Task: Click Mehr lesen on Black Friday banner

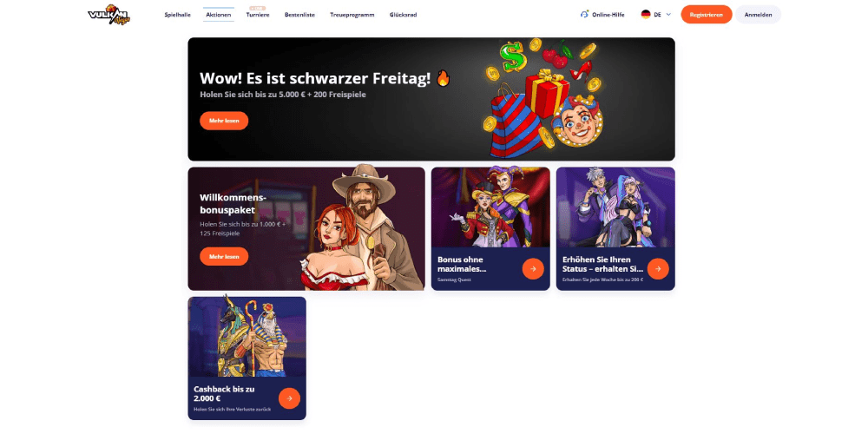Action: click(x=224, y=121)
